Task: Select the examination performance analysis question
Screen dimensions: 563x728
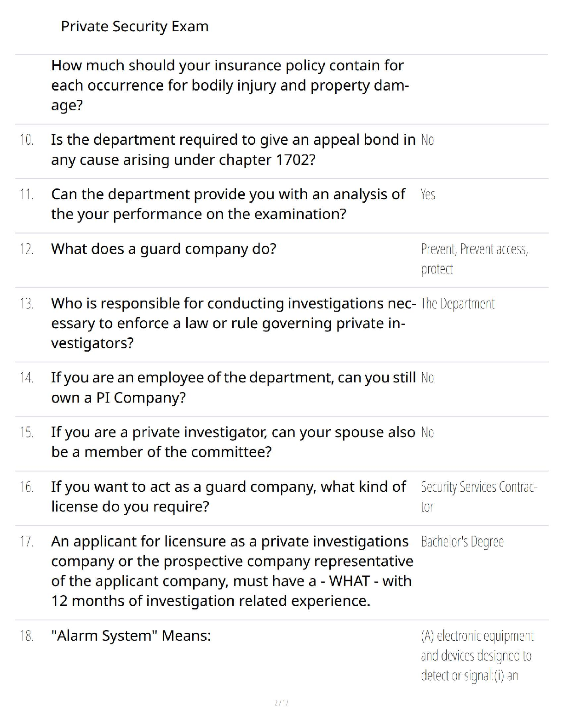Action: pos(228,204)
